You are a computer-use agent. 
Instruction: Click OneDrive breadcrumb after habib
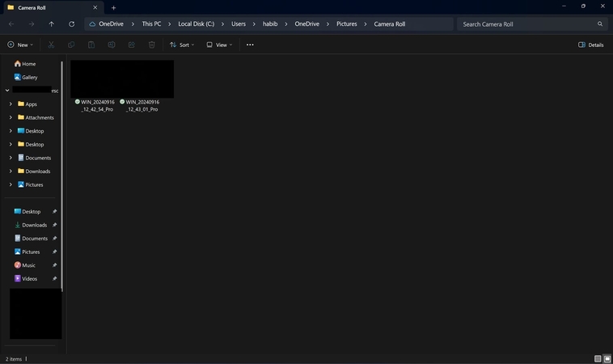pyautogui.click(x=306, y=23)
